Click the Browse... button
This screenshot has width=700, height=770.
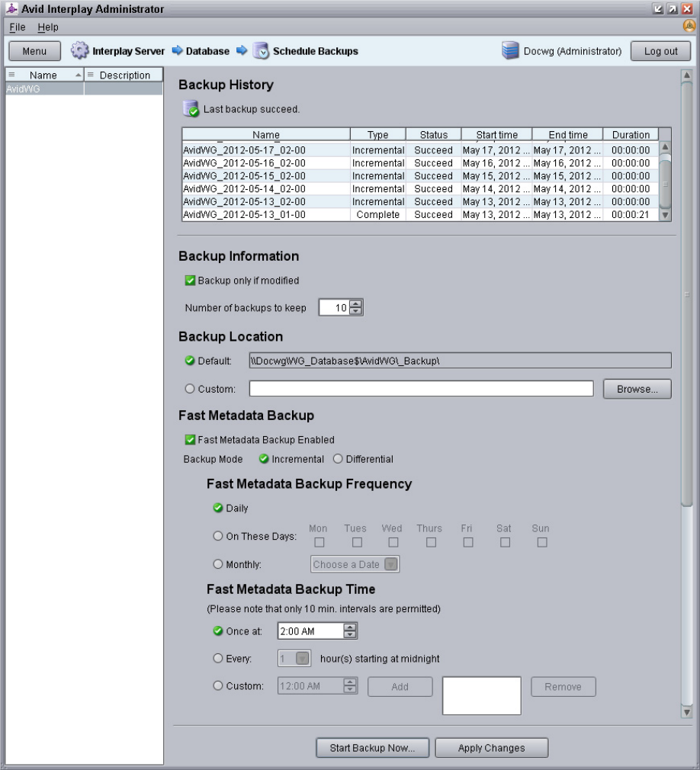pos(637,389)
